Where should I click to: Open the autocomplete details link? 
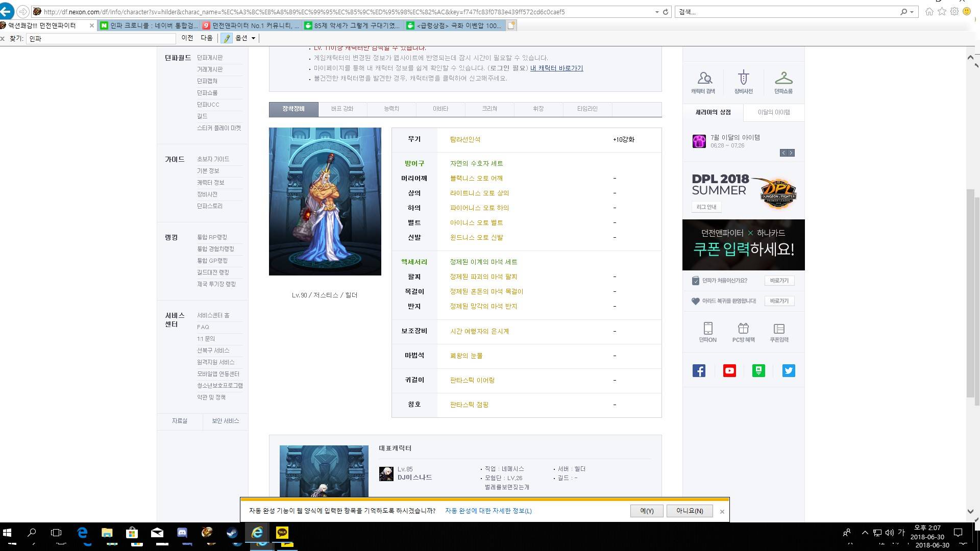[488, 511]
